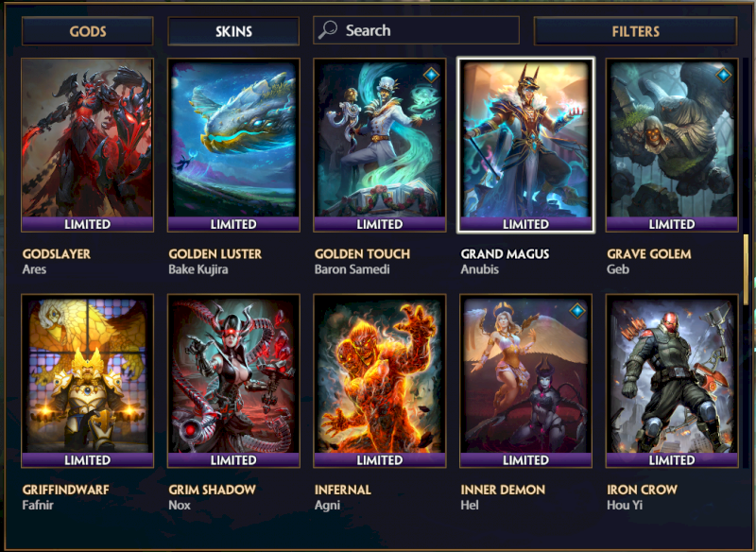This screenshot has width=756, height=552.
Task: Select the Godslayer Ares skin card
Action: tap(87, 146)
